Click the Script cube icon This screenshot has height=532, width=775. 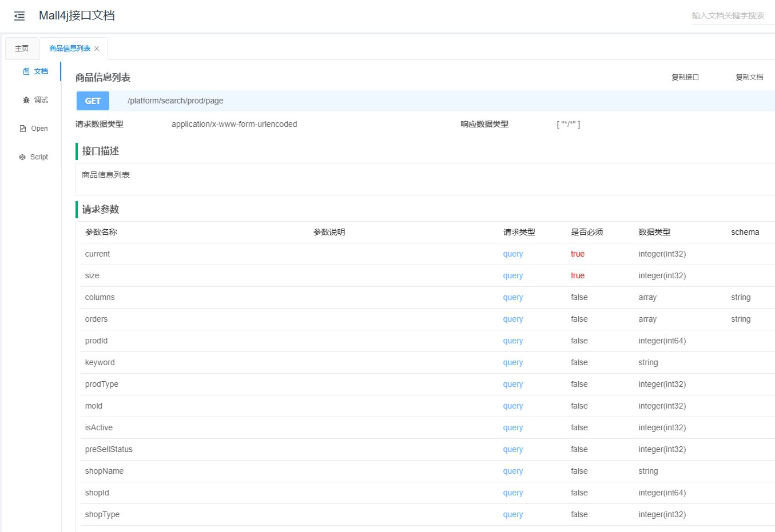(x=22, y=157)
